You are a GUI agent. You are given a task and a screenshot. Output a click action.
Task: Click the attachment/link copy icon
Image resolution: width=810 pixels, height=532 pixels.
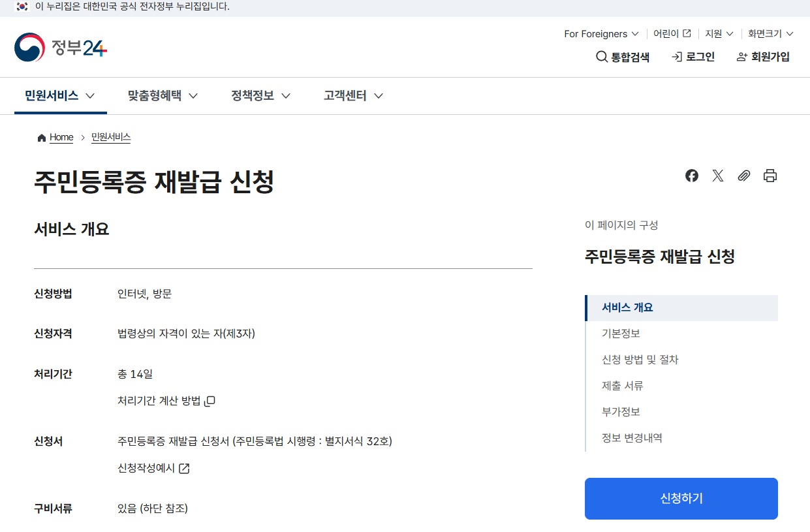743,175
